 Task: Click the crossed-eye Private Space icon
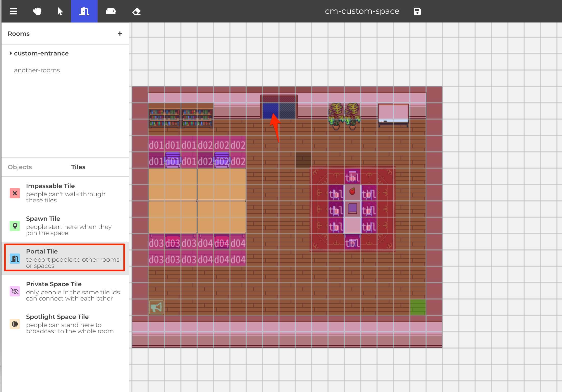pos(15,291)
